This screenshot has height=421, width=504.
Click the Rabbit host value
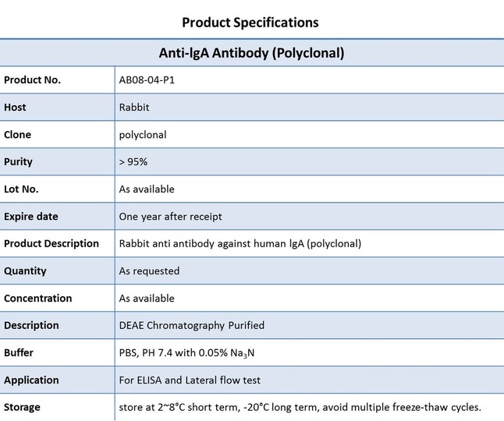point(134,108)
